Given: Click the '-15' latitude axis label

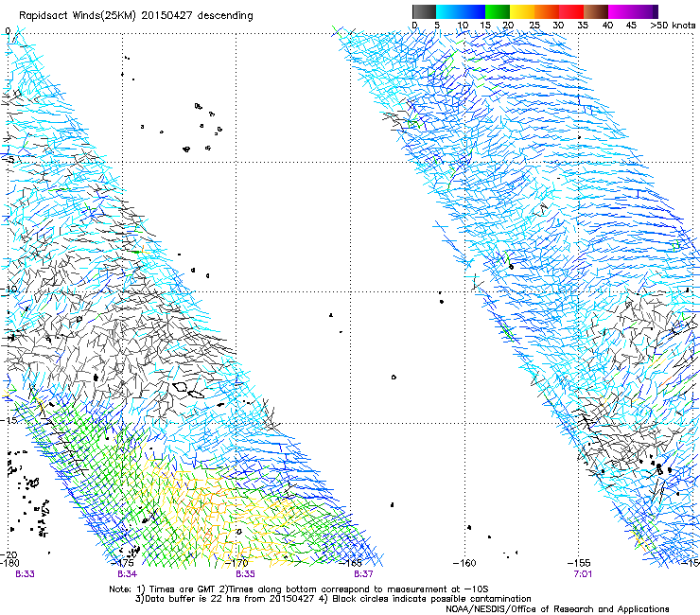Looking at the screenshot, I should point(9,420).
